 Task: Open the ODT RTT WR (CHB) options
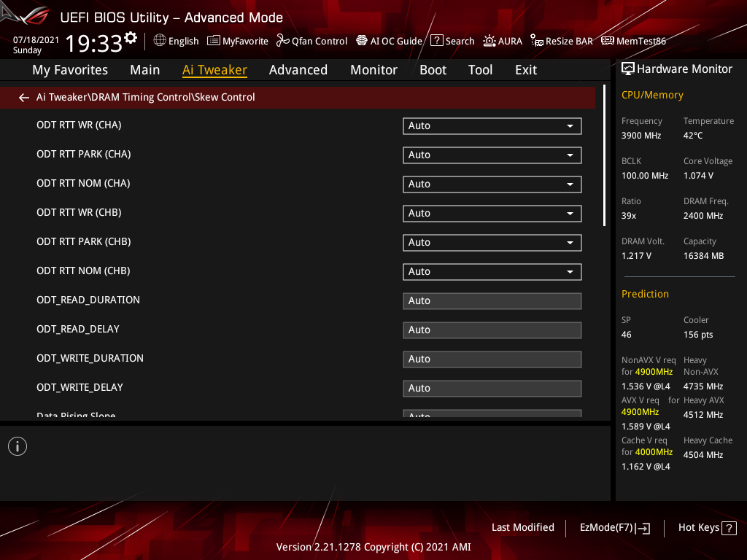(x=492, y=213)
